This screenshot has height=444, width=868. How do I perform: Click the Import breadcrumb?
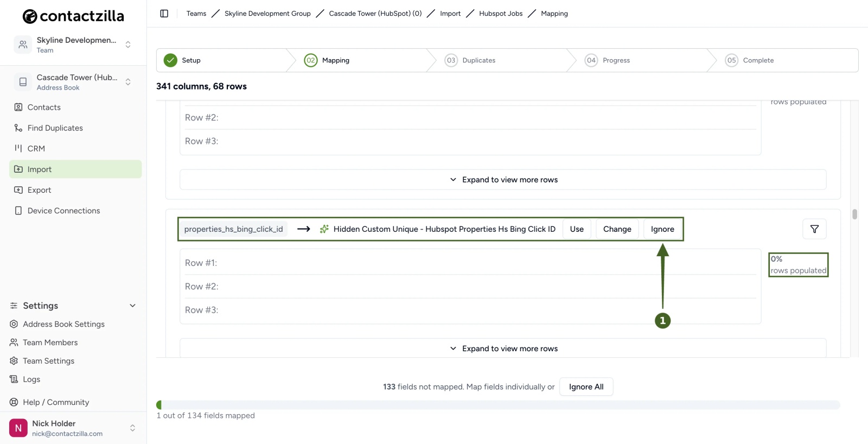click(x=450, y=14)
